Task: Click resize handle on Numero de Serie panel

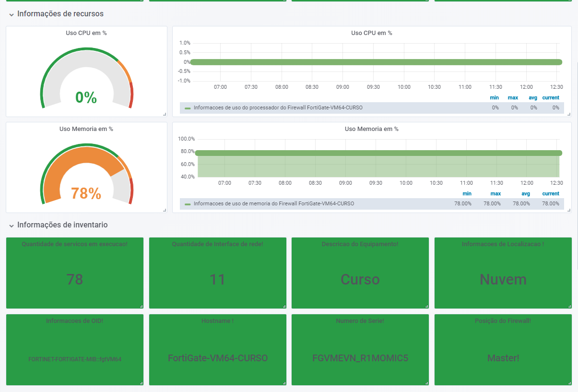Action: point(426,383)
